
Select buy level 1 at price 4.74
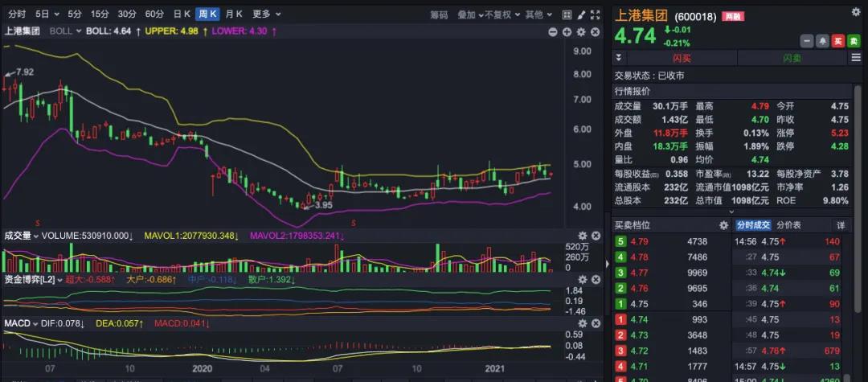[x=671, y=319]
